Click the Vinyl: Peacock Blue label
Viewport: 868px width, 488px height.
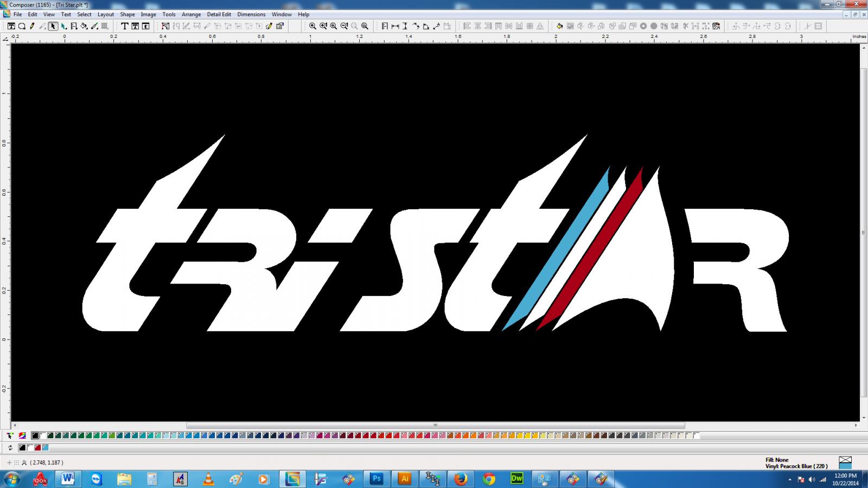point(796,466)
